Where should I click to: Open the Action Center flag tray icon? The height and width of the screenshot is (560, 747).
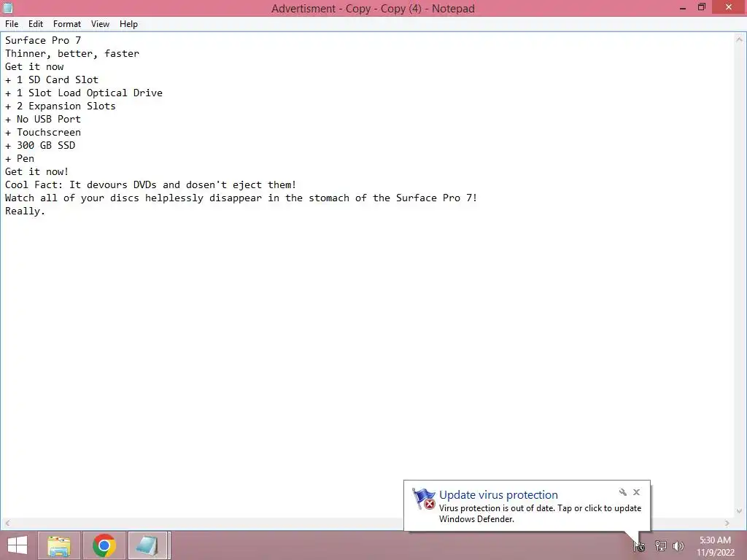[639, 546]
